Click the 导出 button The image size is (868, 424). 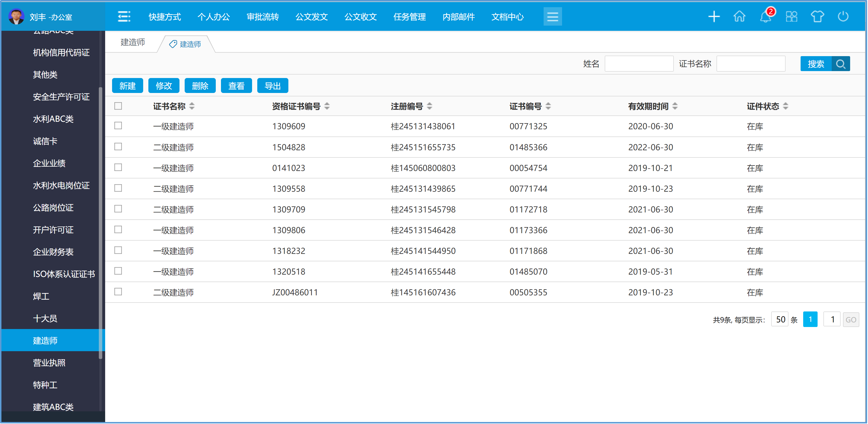tap(272, 86)
